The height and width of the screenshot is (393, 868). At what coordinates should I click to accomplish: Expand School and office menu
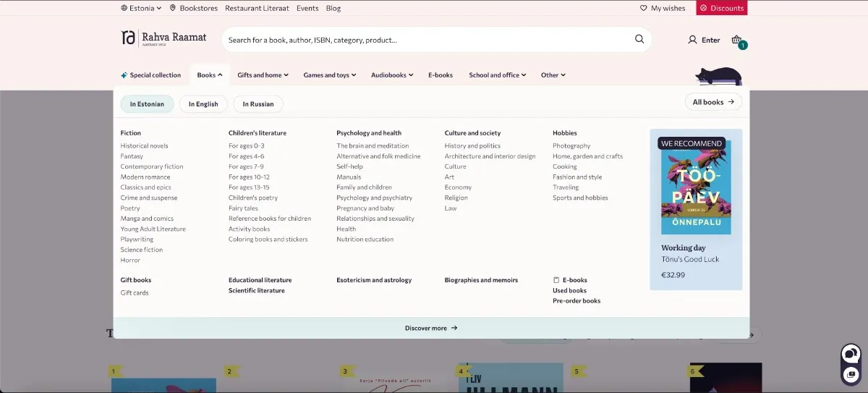497,75
